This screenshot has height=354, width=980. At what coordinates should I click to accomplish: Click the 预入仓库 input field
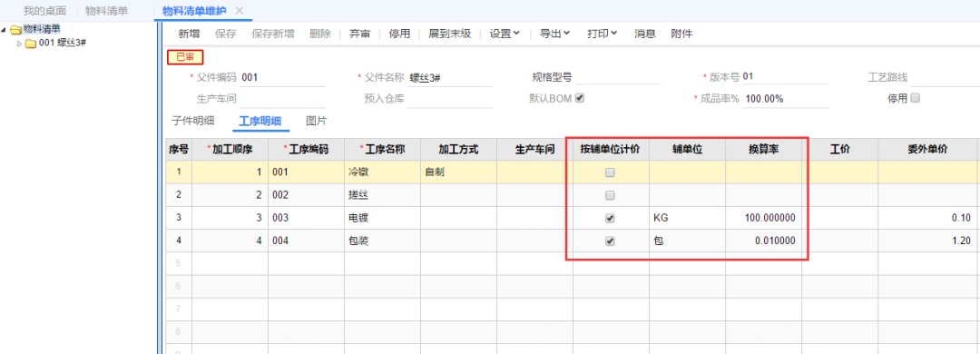pos(451,98)
